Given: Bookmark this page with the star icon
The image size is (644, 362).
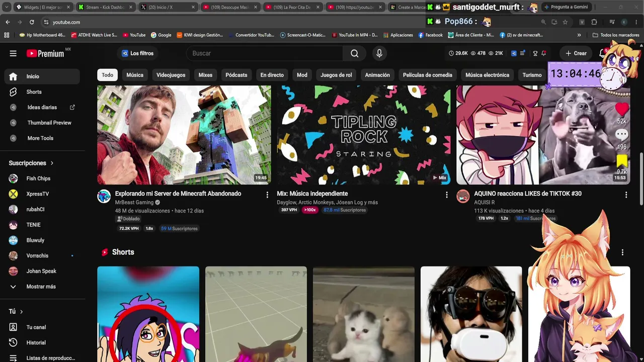Looking at the screenshot, I should pos(565,22).
